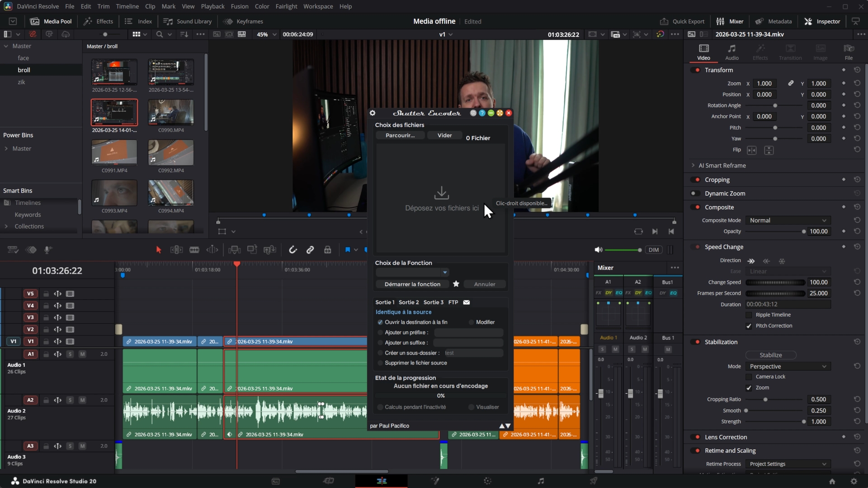Mute the viewer audio speaker icon
868x488 pixels.
(599, 250)
